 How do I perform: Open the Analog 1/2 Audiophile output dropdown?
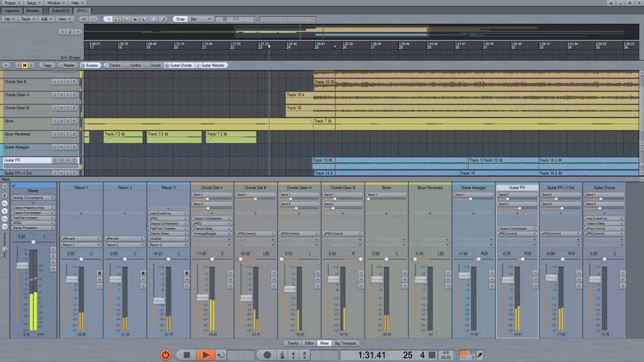pos(32,197)
